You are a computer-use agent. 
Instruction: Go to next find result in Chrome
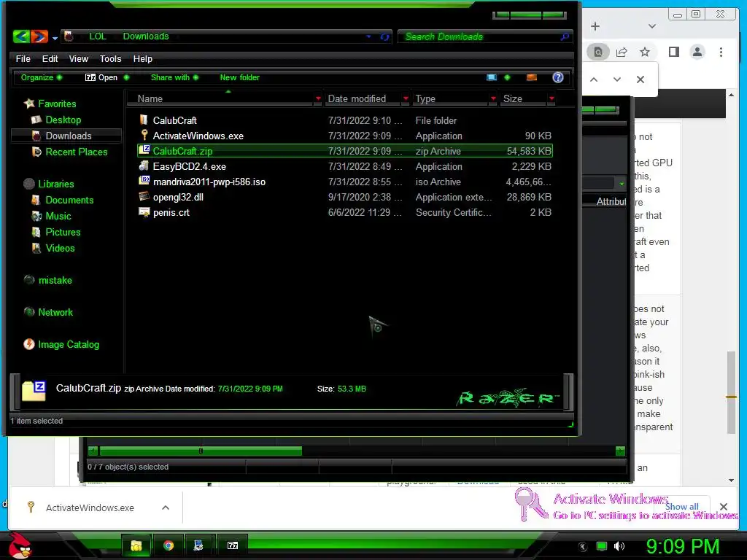617,79
